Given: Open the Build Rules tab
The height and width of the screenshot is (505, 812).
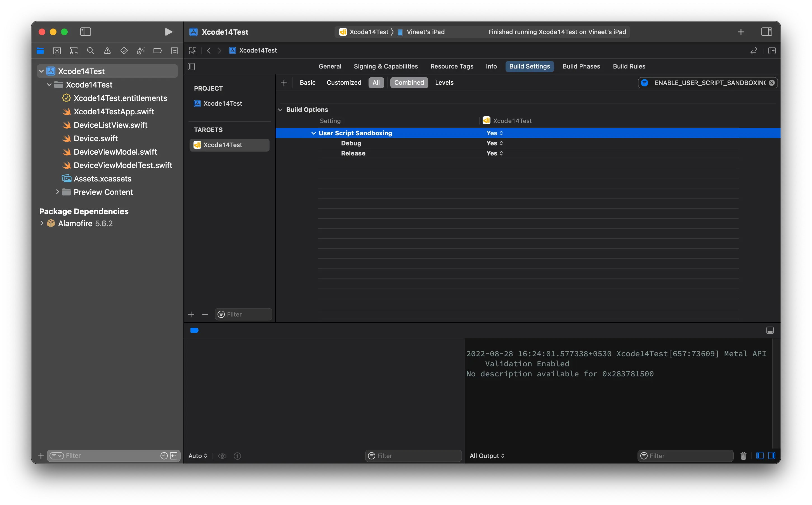Looking at the screenshot, I should pyautogui.click(x=629, y=67).
